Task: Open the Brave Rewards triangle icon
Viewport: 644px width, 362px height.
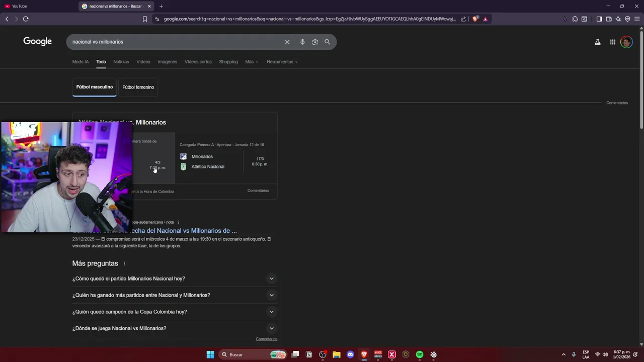Action: point(486,19)
